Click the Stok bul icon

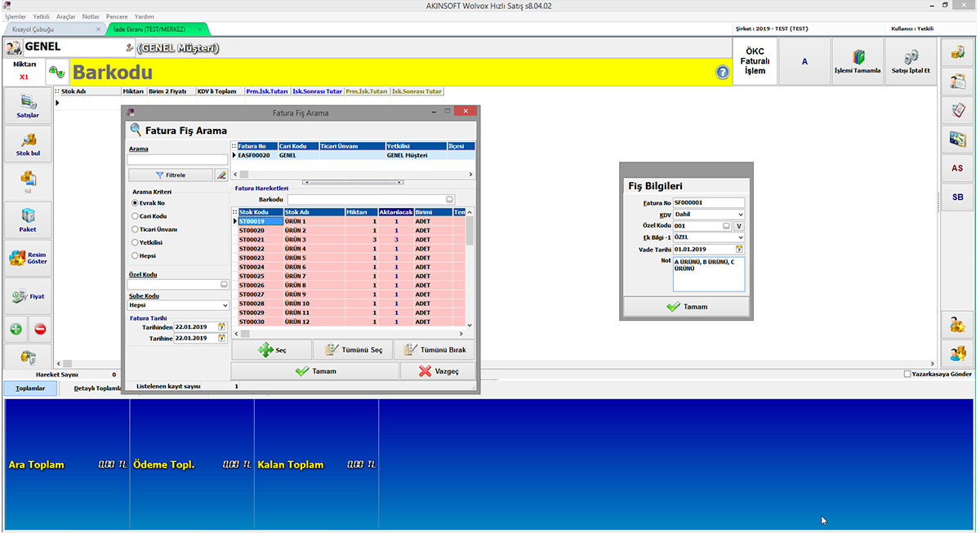coord(29,144)
